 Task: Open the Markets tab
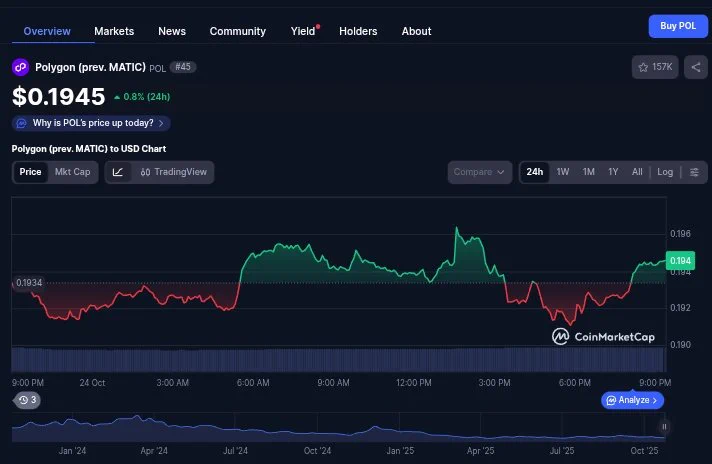coord(114,31)
